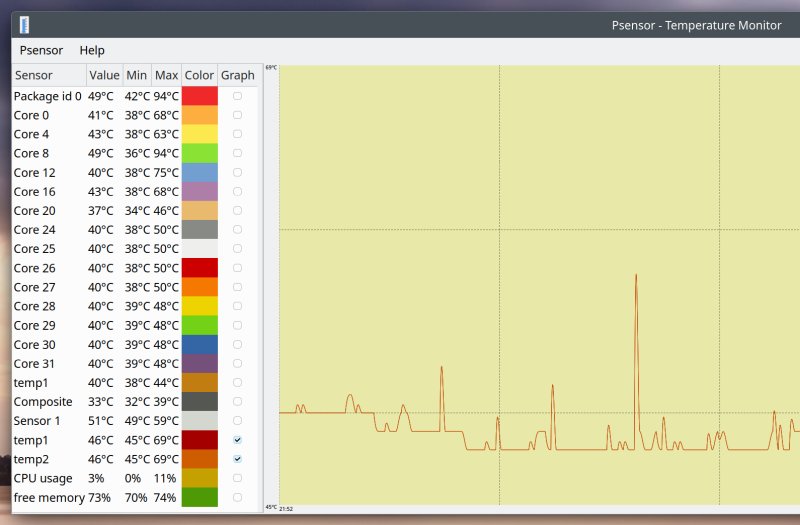800x525 pixels.
Task: Enable graph checkbox for Sensor 1
Action: tap(237, 420)
